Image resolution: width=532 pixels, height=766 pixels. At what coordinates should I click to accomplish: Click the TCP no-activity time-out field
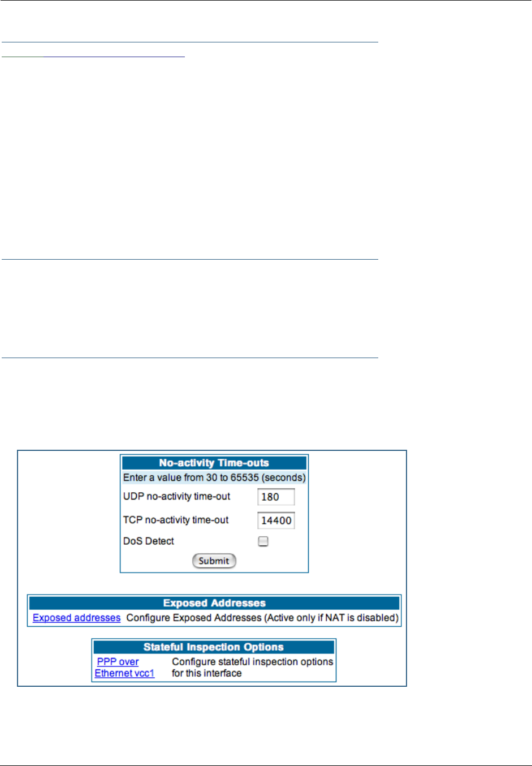pyautogui.click(x=276, y=520)
